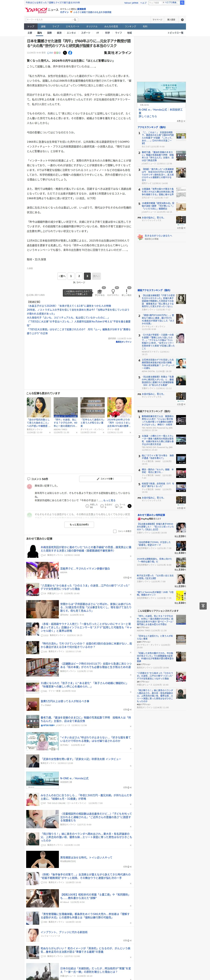Image resolution: width=210 pixels, height=980 pixels.
Task: Open the 科学 category tab
Action: click(107, 33)
